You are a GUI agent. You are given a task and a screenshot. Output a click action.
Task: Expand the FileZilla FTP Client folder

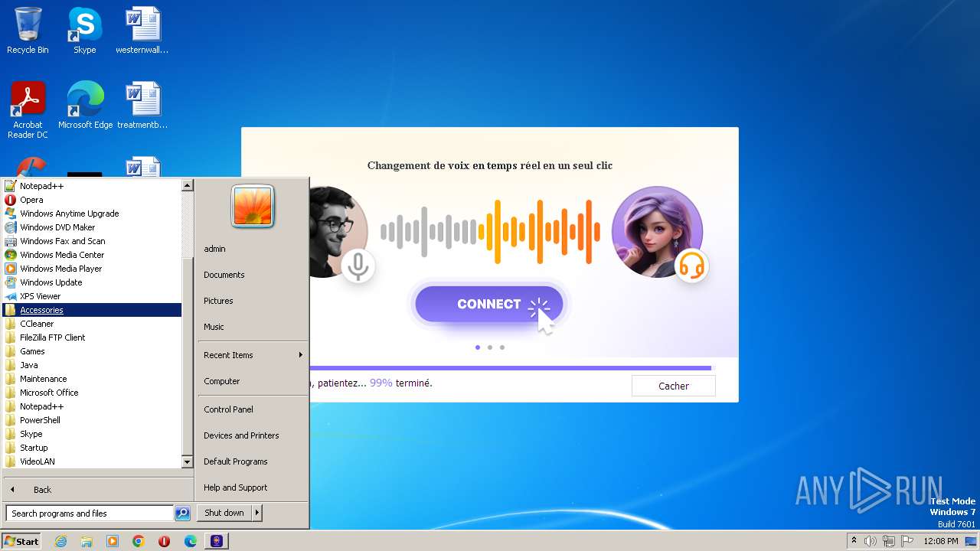[92, 337]
